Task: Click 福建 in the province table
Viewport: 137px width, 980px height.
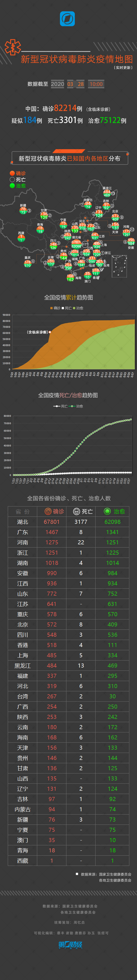Action: (22, 676)
